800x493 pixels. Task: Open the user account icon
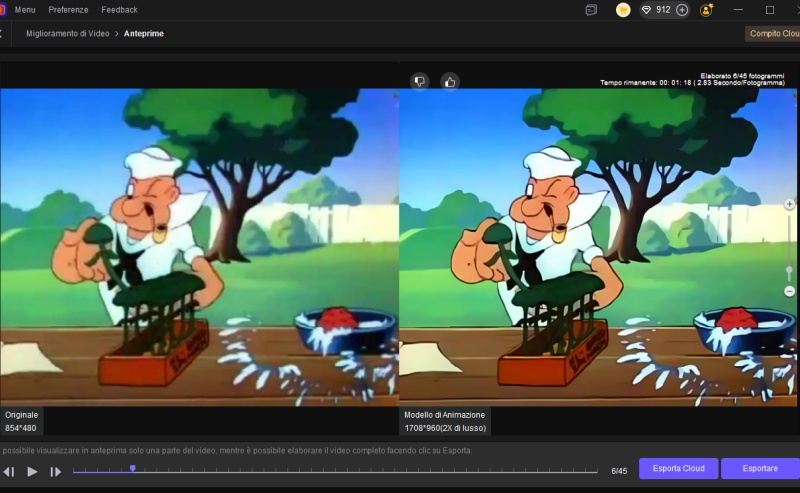[707, 10]
